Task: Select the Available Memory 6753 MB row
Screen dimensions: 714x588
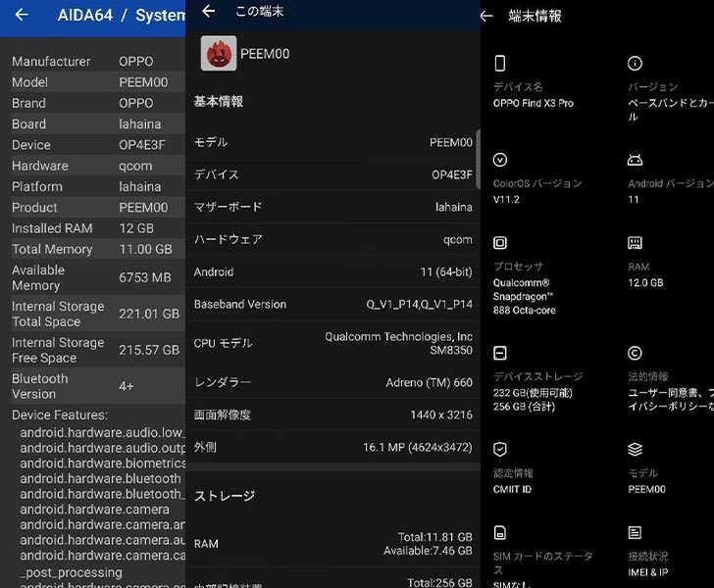Action: [x=98, y=277]
